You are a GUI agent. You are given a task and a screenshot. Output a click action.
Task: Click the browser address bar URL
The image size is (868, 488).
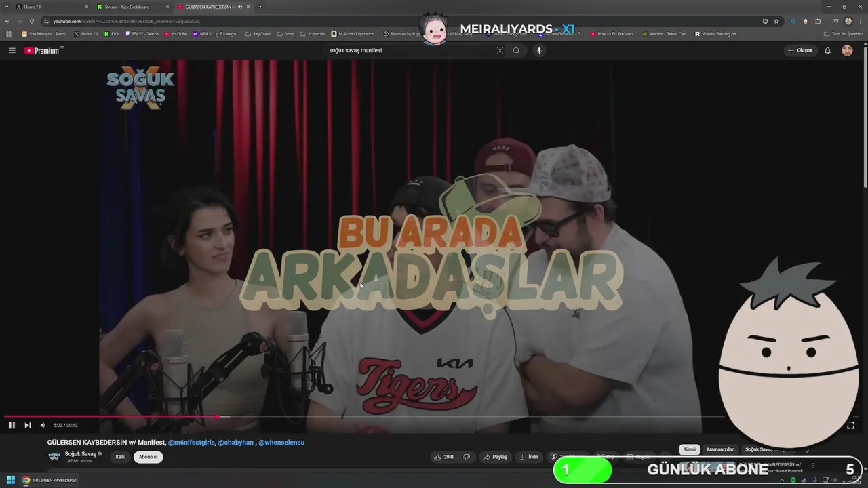(126, 21)
